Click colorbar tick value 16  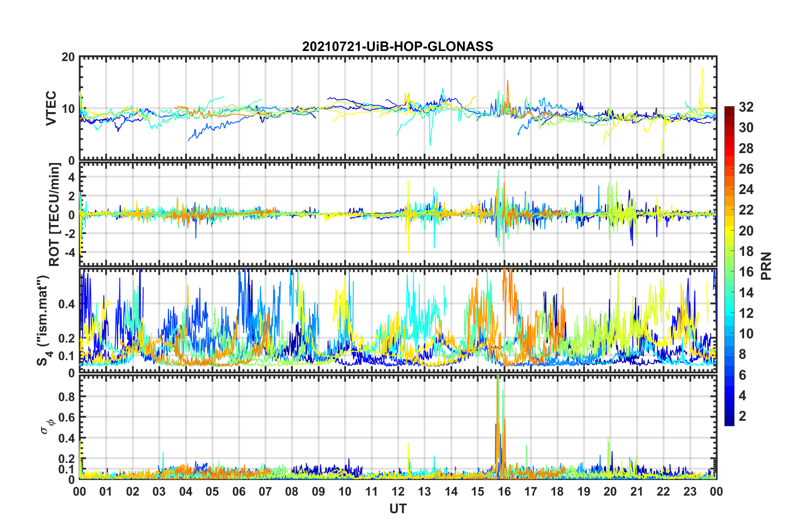point(746,272)
